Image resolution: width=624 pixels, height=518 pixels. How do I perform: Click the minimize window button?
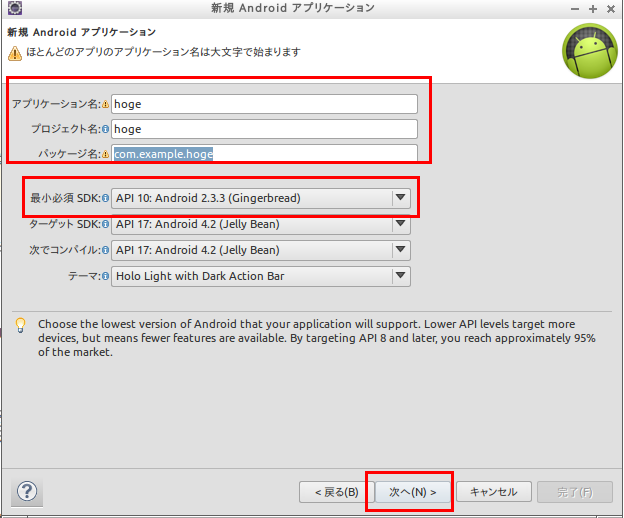575,9
